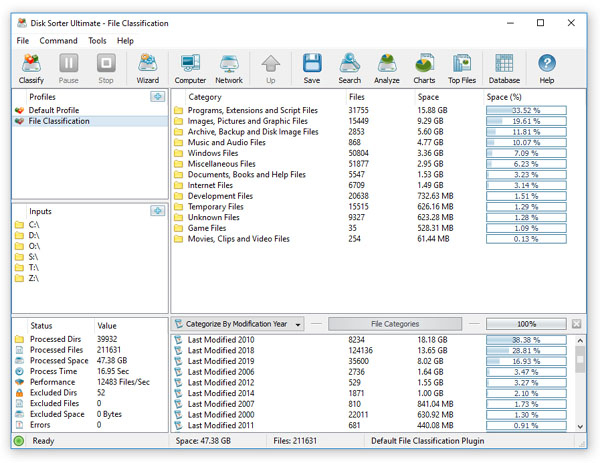Image resolution: width=600 pixels, height=463 pixels.
Task: Select Archive, Backup and Disk Image Files
Action: (x=253, y=132)
